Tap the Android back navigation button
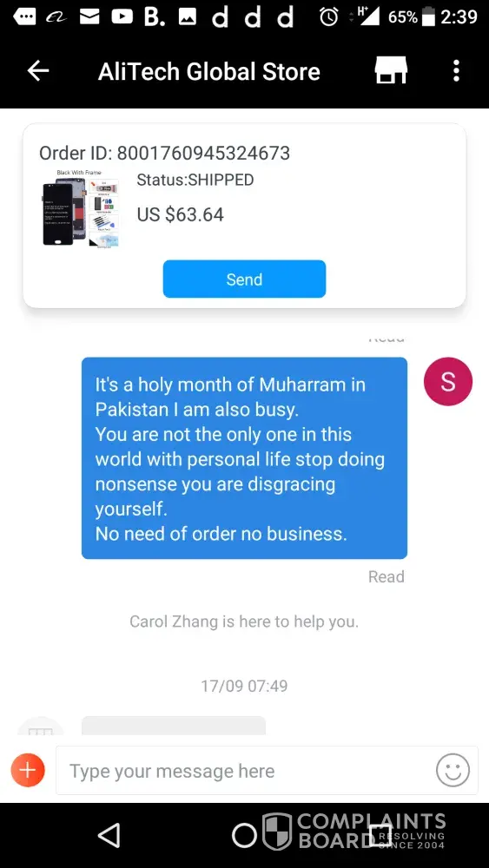This screenshot has width=489, height=868. [109, 835]
